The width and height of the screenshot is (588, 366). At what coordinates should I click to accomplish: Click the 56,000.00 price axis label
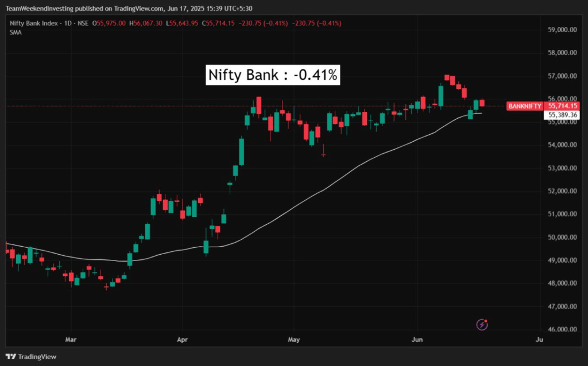click(x=562, y=99)
